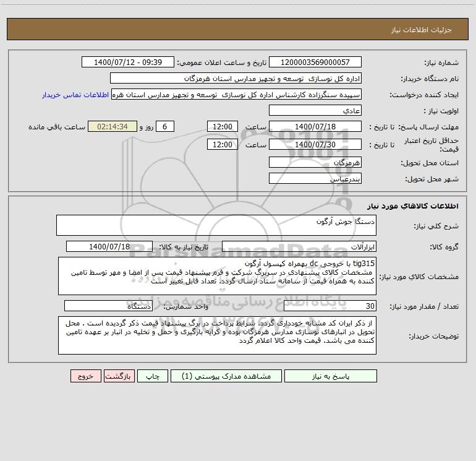Click the goods need date field 1400/07/18
The width and height of the screenshot is (476, 461).
[x=109, y=246]
